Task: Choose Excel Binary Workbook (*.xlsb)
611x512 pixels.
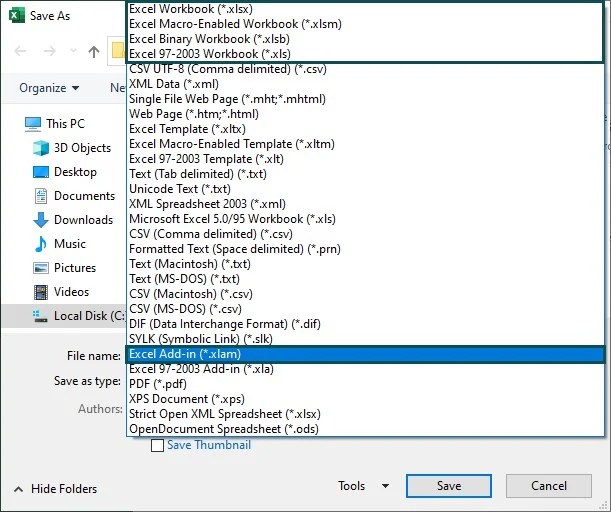Action: 366,39
